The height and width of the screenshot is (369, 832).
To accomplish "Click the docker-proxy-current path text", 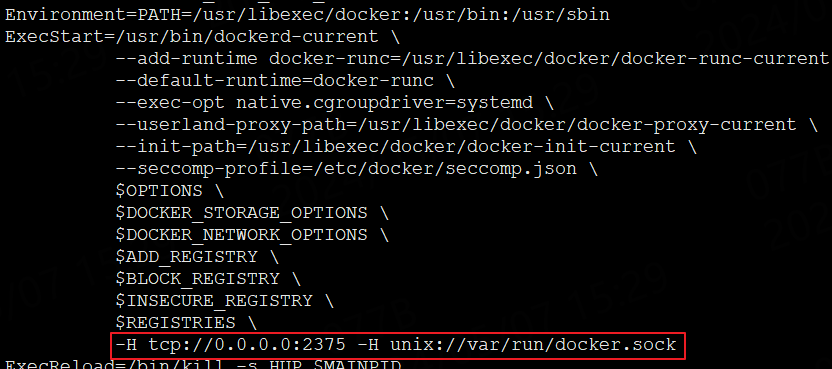I will (686, 125).
